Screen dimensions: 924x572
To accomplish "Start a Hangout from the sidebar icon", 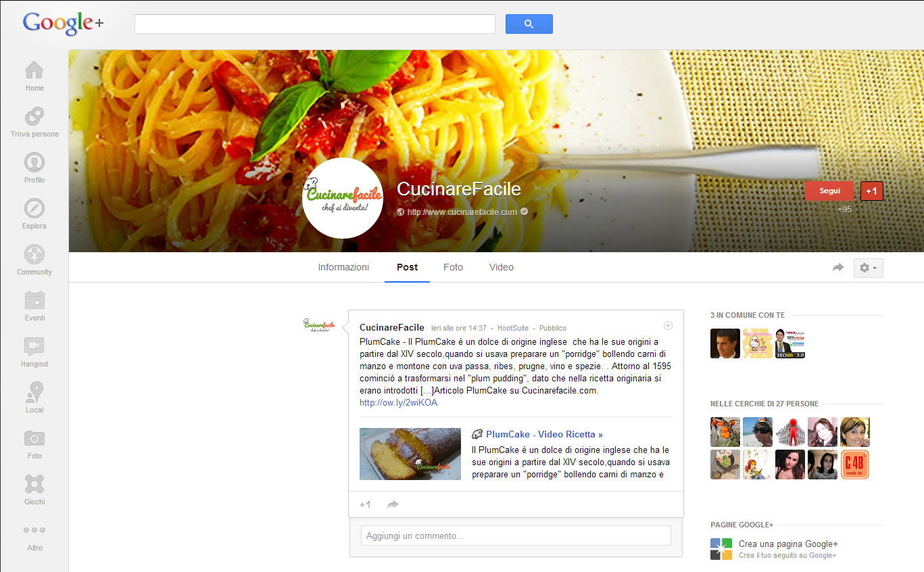I will tap(34, 346).
